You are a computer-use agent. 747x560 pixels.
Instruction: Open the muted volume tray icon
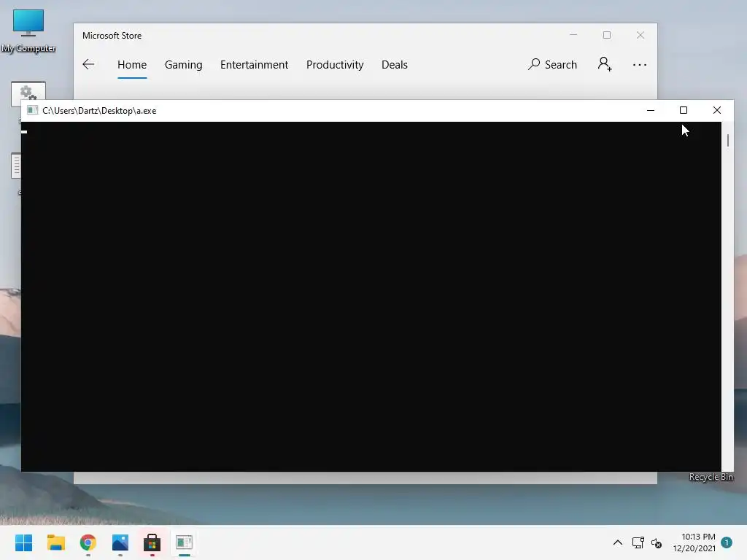657,542
